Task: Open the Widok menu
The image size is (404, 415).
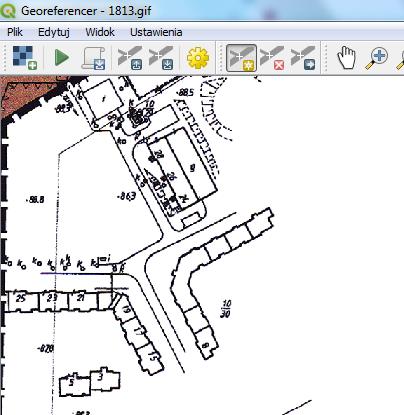Action: click(100, 32)
